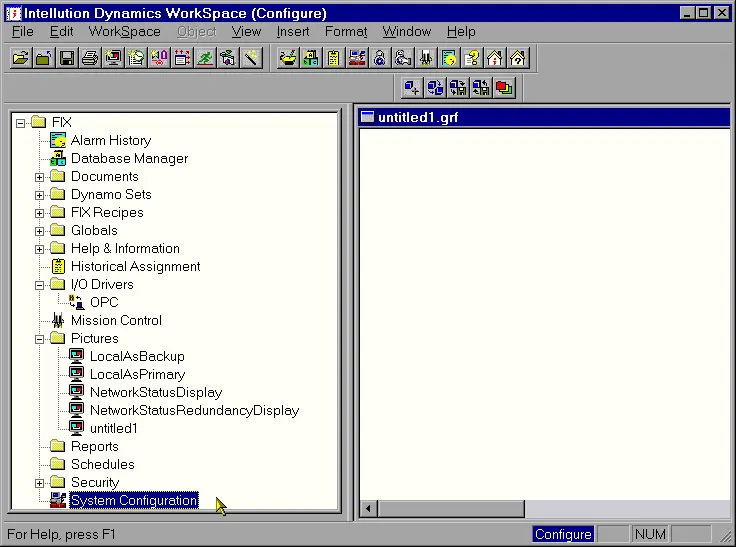Select the NetworkStatusRedundancyDisplay picture
This screenshot has width=736, height=547.
tap(194, 410)
